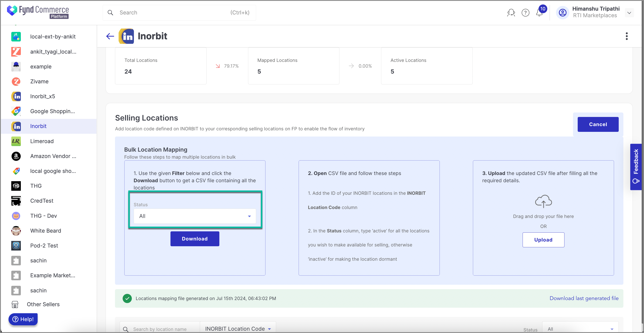Click the user profile avatar icon

coord(563,13)
